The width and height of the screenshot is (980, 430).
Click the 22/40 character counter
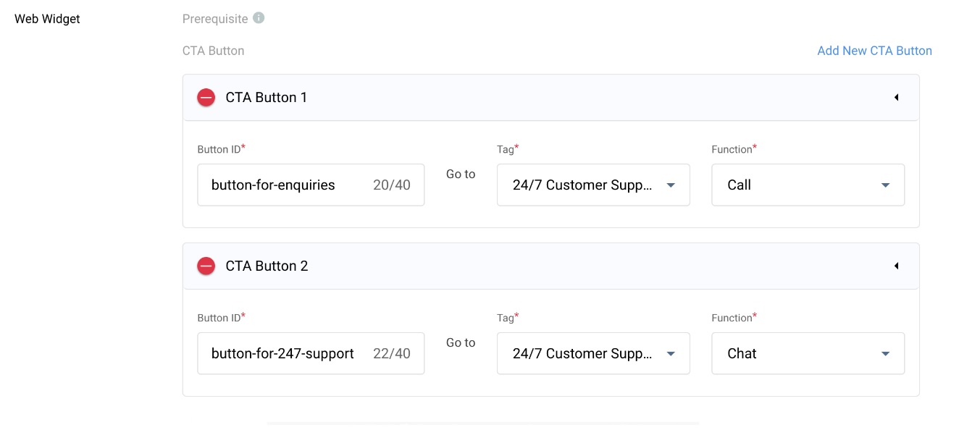click(392, 354)
